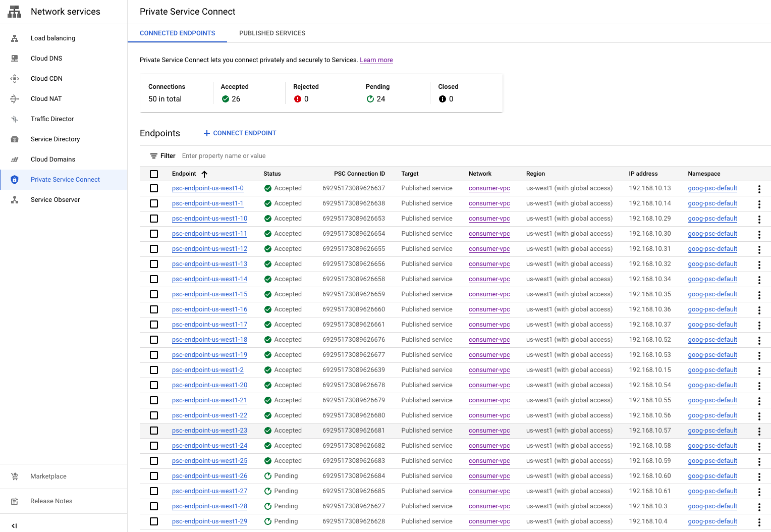Image resolution: width=771 pixels, height=532 pixels.
Task: Open Cloud NAT via its sidebar icon
Action: coord(15,99)
